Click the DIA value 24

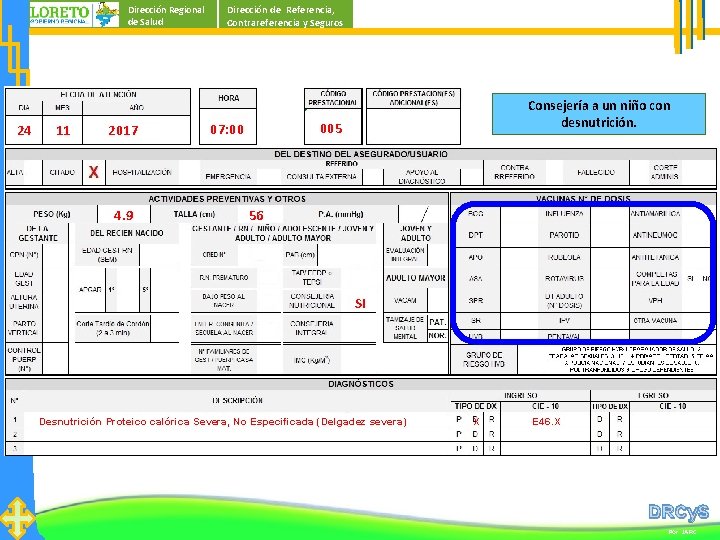(24, 130)
